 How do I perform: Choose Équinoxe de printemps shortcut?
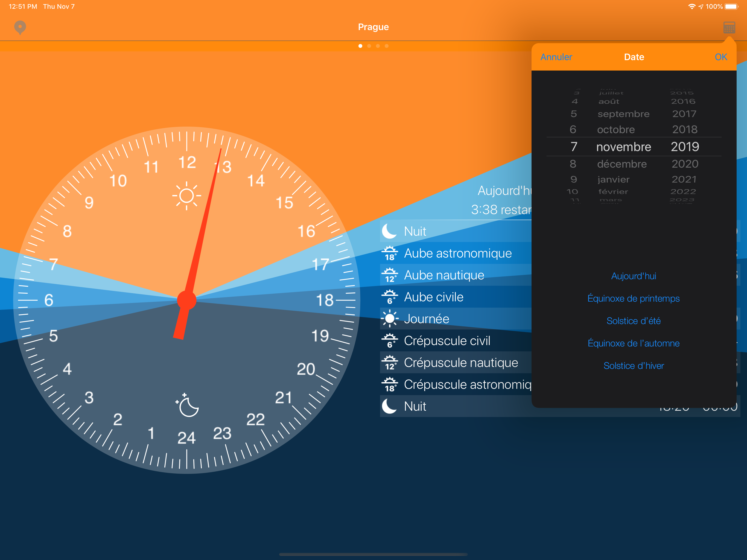[x=634, y=299]
